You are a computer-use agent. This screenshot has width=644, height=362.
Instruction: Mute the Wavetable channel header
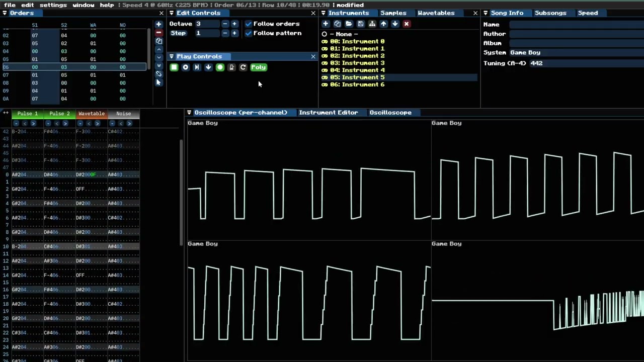coord(91,114)
